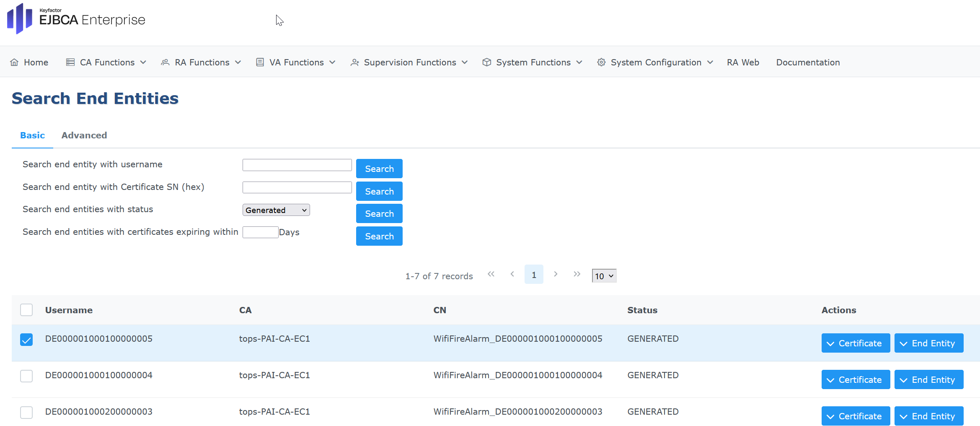Image resolution: width=980 pixels, height=426 pixels.
Task: Open the records per page dropdown
Action: pyautogui.click(x=604, y=276)
